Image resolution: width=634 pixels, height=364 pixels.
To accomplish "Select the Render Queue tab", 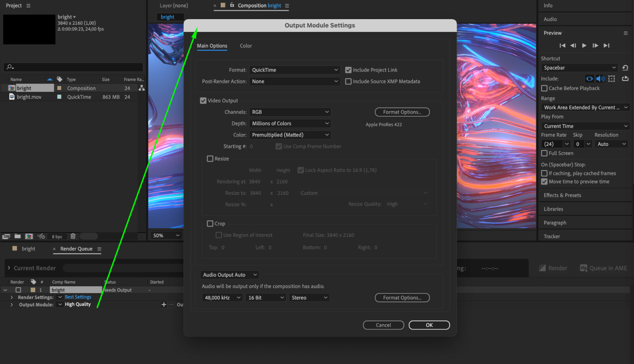I will pyautogui.click(x=76, y=249).
